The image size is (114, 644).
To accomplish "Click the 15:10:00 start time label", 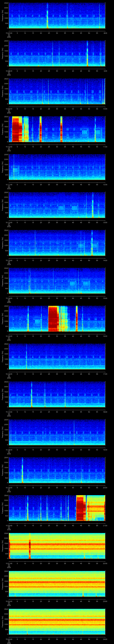I will pyautogui.click(x=9, y=147).
